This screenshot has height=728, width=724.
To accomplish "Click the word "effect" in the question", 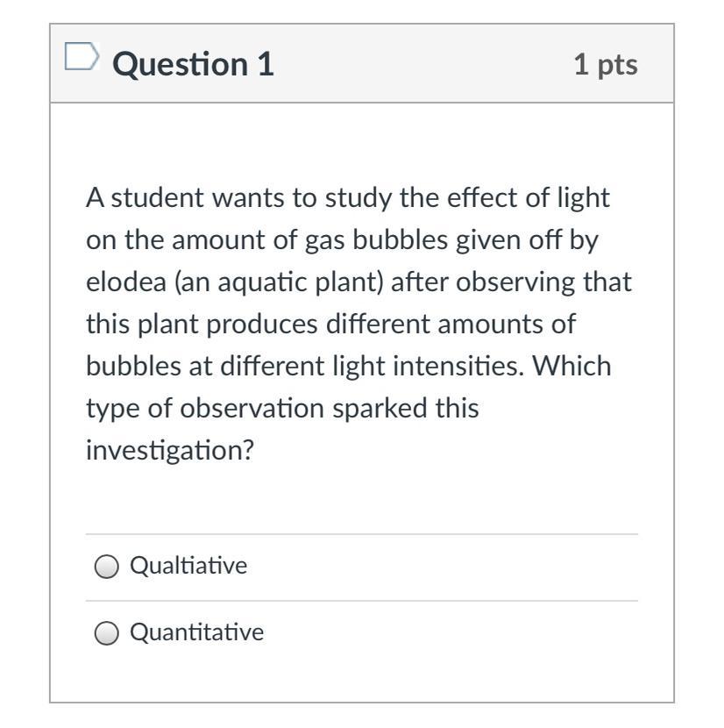I will [x=479, y=198].
